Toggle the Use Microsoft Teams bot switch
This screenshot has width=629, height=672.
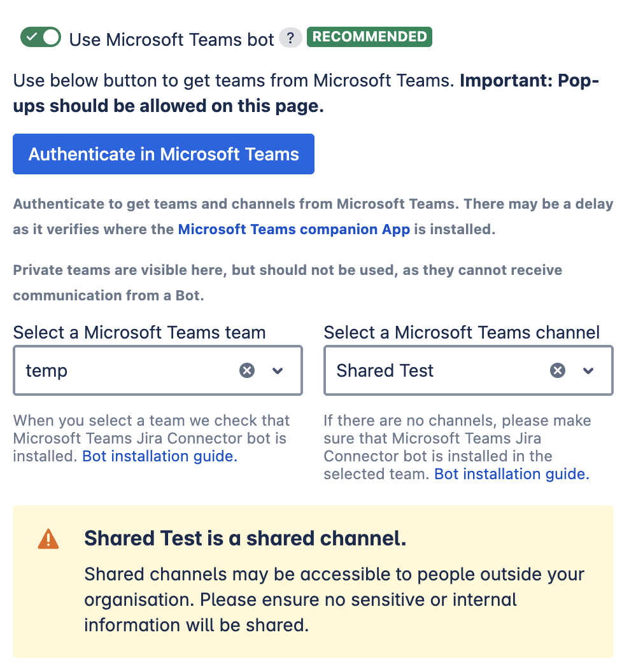pos(41,38)
